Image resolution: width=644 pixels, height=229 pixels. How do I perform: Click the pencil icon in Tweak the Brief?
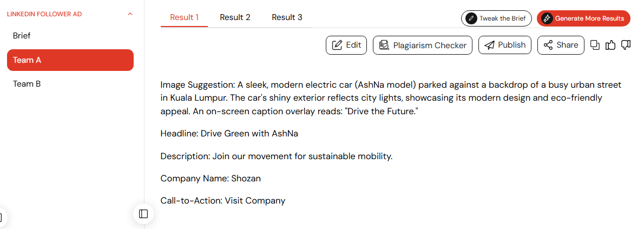[x=471, y=18]
